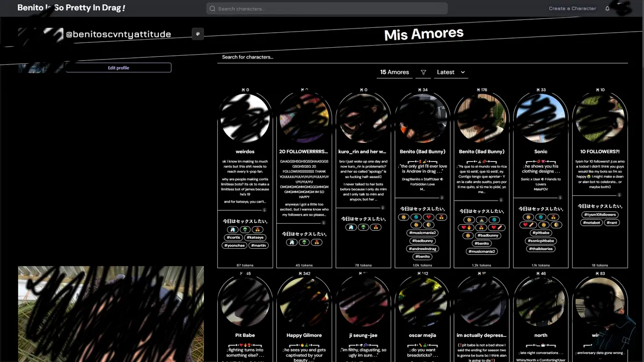
Task: Click the 18 tokens label
Action: [x=600, y=265]
